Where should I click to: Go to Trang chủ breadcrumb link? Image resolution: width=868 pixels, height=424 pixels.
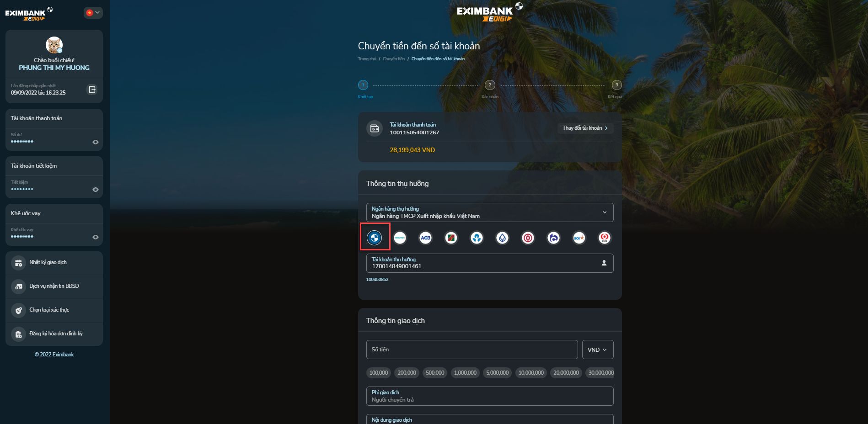[x=367, y=59]
